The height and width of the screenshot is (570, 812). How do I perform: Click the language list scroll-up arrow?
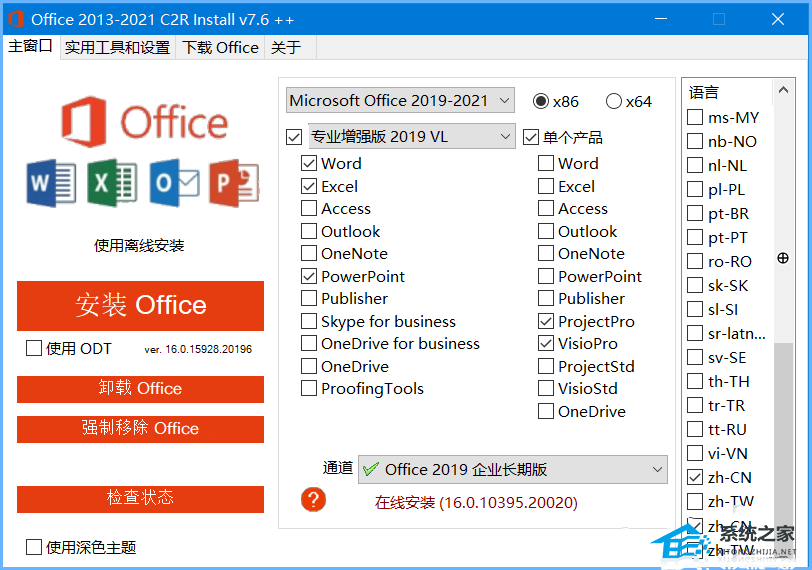point(784,90)
